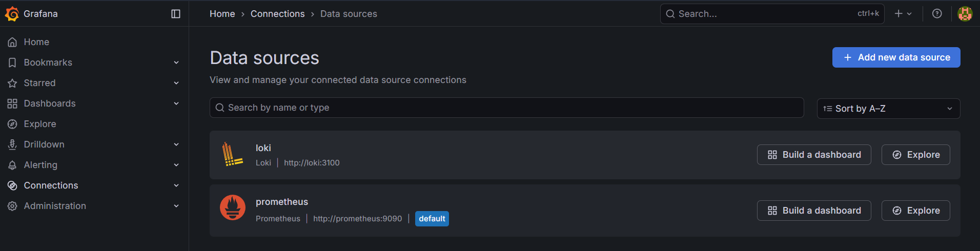The width and height of the screenshot is (980, 251).
Task: Click the Connections breadcrumb link
Action: point(277,14)
